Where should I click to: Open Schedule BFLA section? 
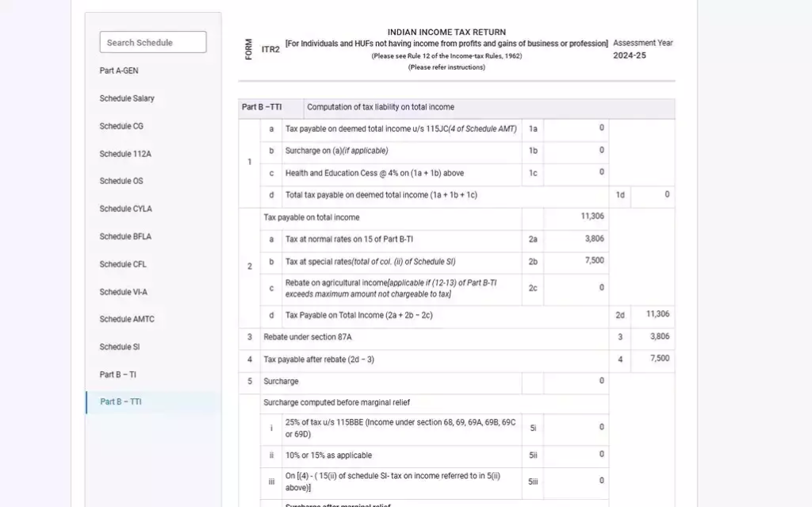coord(125,236)
